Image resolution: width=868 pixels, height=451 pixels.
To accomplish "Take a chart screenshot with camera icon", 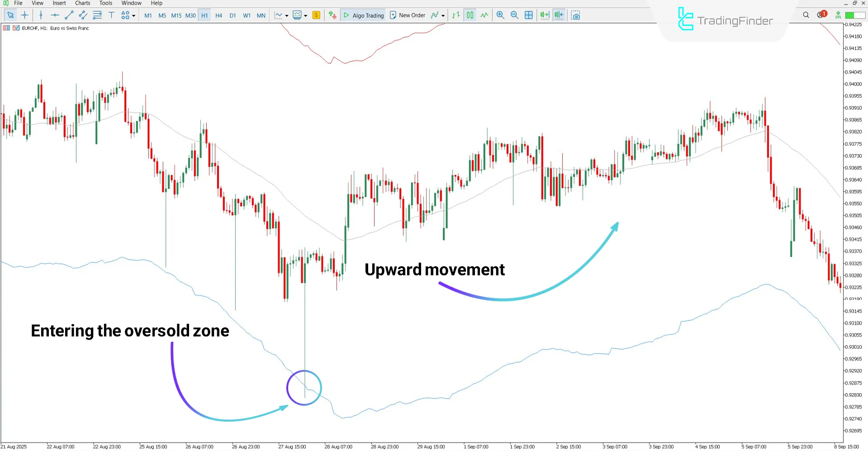I will point(575,15).
